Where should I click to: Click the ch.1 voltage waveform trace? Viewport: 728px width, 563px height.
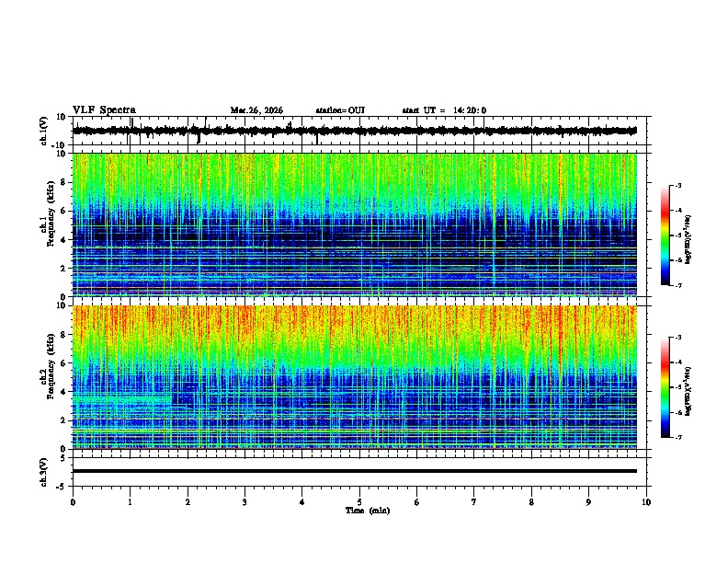(354, 131)
